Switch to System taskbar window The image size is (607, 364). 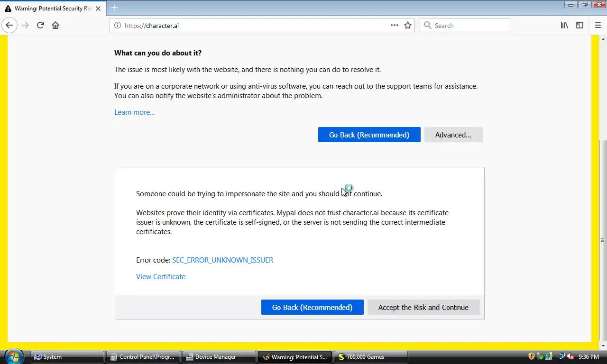[x=67, y=357]
